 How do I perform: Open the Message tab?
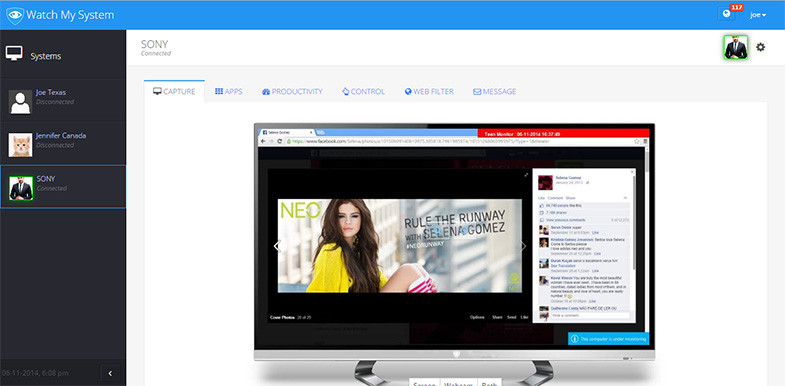click(x=494, y=92)
